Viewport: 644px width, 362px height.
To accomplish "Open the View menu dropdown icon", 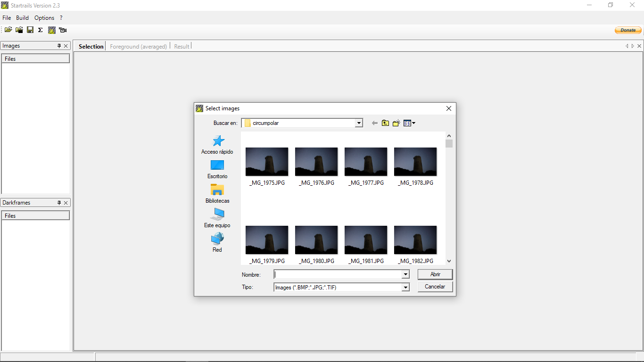I will click(409, 123).
